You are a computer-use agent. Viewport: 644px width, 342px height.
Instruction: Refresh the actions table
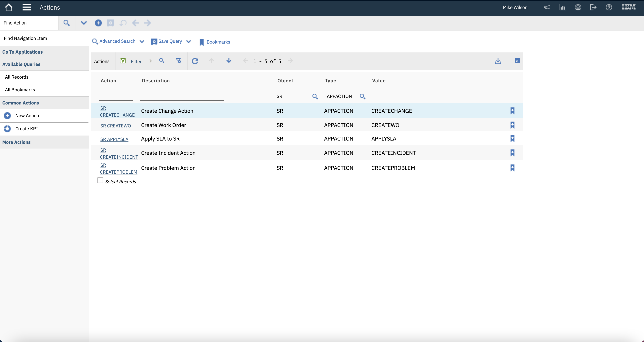click(195, 61)
